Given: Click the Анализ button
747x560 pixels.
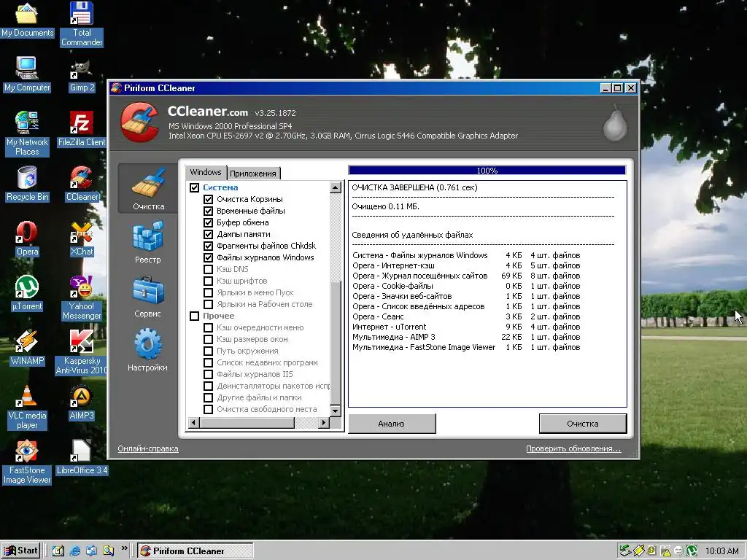Looking at the screenshot, I should 392,424.
